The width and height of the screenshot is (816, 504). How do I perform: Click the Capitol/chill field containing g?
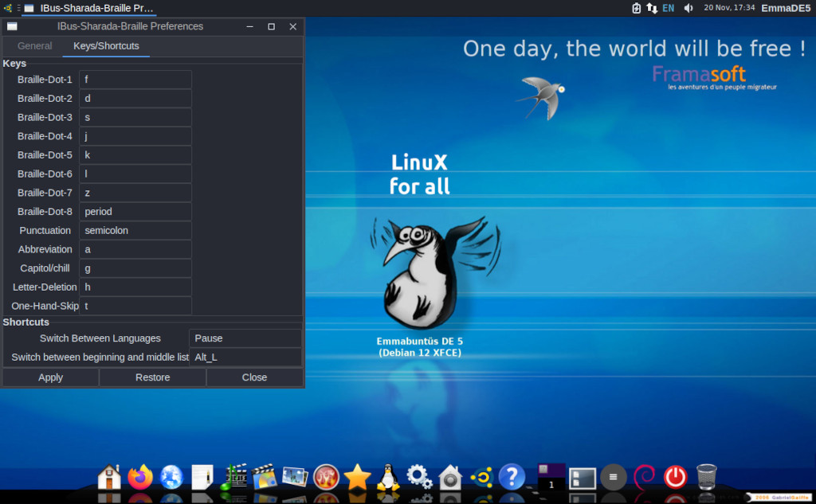[135, 268]
